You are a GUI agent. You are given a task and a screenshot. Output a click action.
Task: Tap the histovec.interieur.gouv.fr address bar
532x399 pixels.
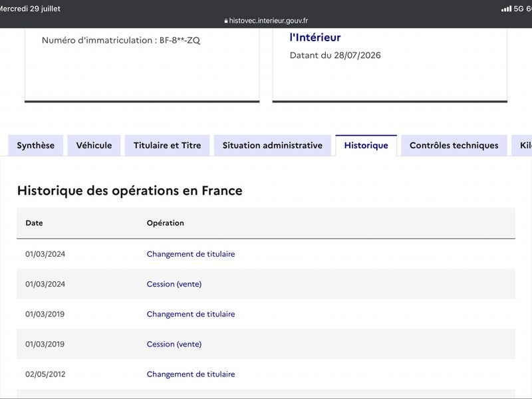pyautogui.click(x=266, y=21)
